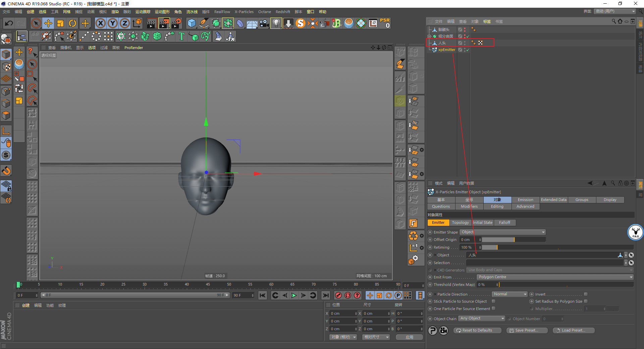644x349 pixels.
Task: Enable One Particle Per Source Element
Action: [x=493, y=308]
